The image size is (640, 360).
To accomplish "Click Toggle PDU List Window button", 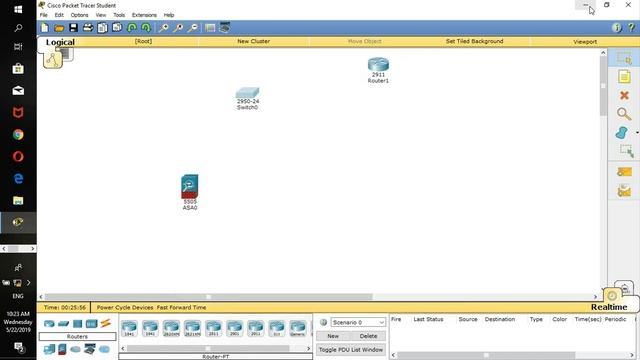I will 351,350.
